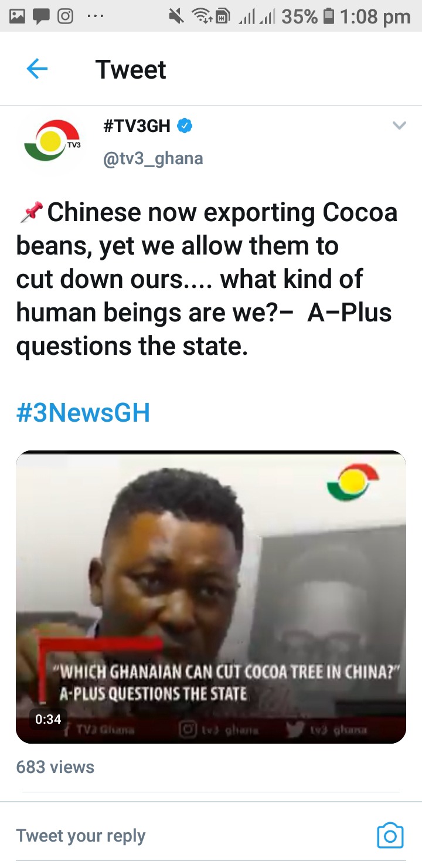Tap the chat notification icon in status bar
422x868 pixels.
coord(40,17)
